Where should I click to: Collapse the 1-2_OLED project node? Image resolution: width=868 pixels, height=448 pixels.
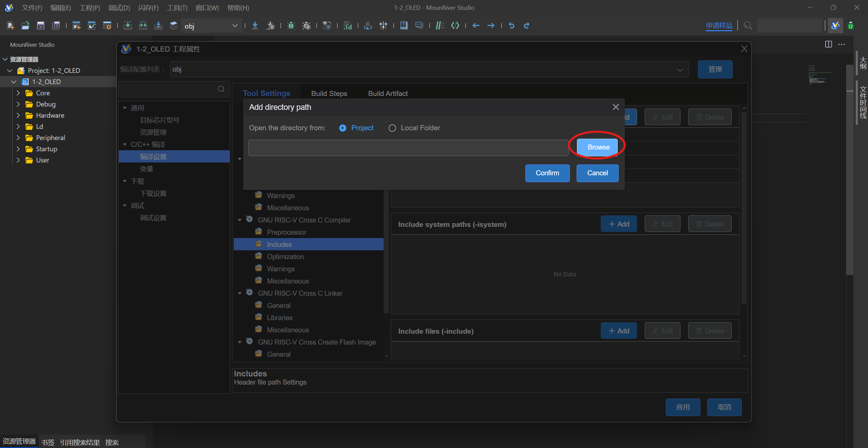pyautogui.click(x=14, y=82)
